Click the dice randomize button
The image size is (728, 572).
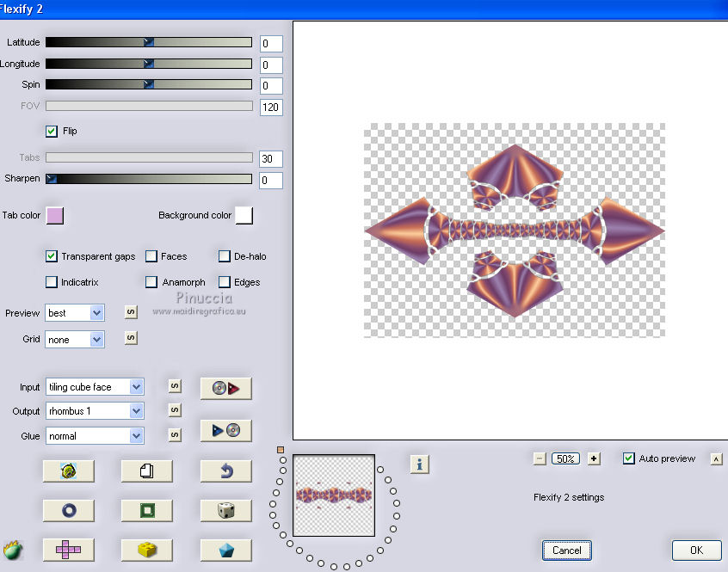pos(226,511)
